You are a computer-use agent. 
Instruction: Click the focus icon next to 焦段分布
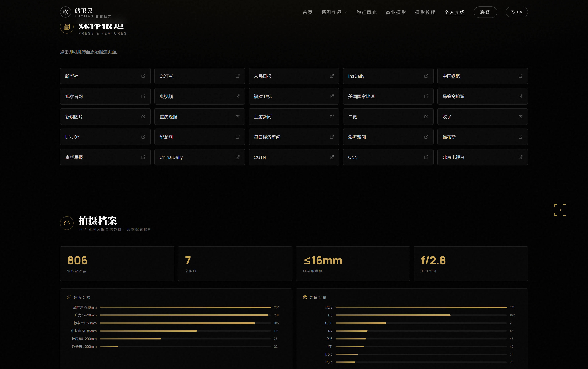coord(69,297)
